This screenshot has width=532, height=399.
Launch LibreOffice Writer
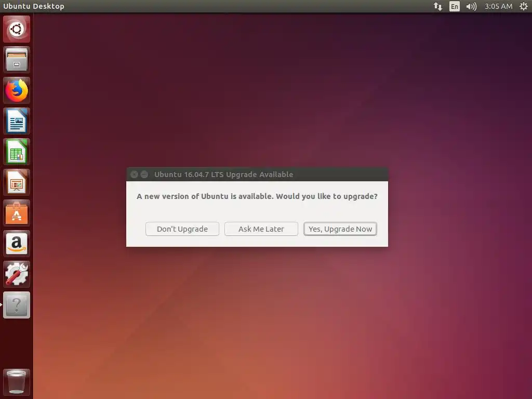(x=16, y=121)
